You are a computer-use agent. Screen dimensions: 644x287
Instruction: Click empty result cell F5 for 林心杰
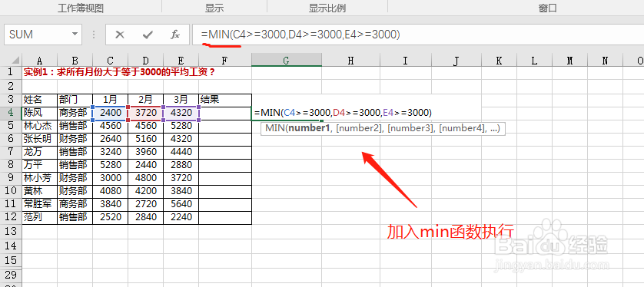[x=225, y=126]
